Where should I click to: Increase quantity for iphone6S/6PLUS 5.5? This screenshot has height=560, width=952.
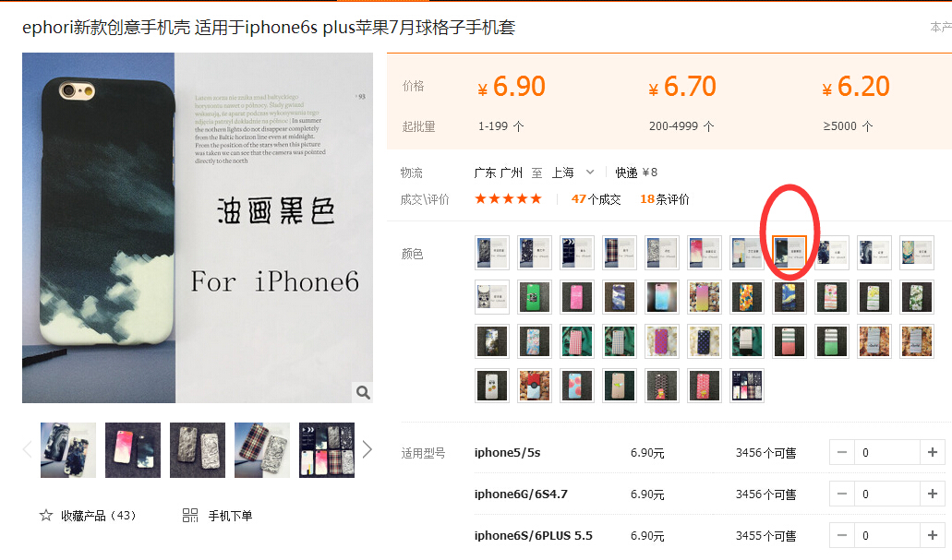[x=933, y=536]
